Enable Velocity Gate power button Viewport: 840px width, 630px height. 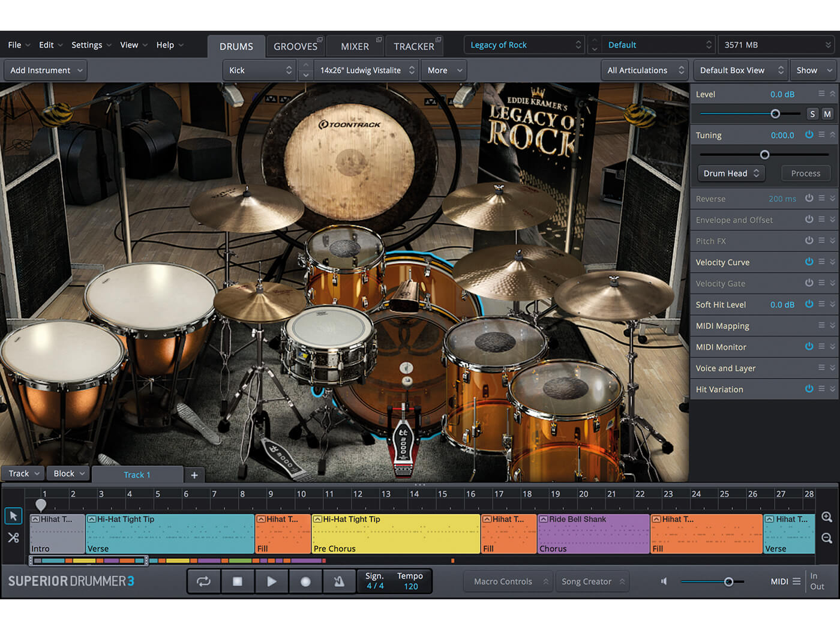809,283
